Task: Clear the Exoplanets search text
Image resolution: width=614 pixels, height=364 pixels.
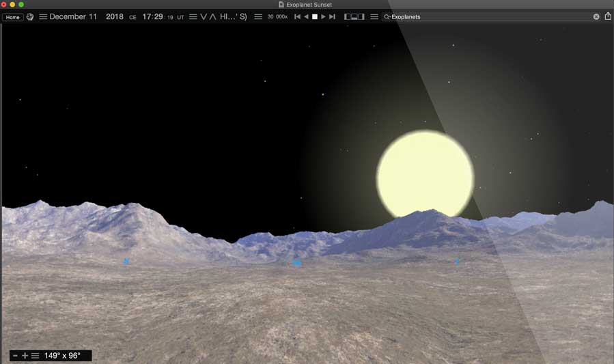Action: 596,17
